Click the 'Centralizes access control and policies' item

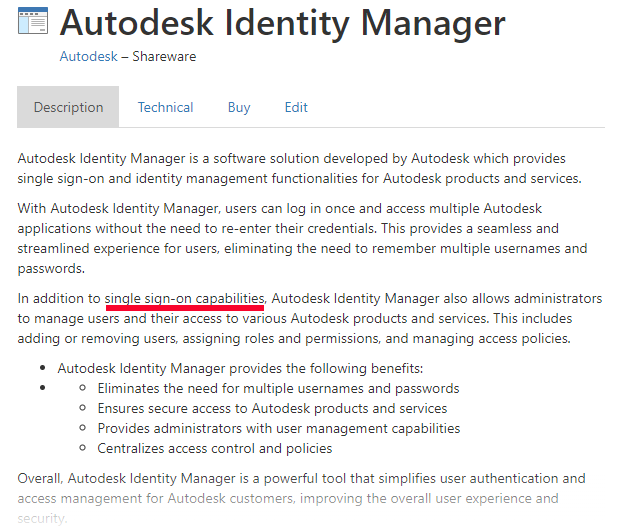215,448
